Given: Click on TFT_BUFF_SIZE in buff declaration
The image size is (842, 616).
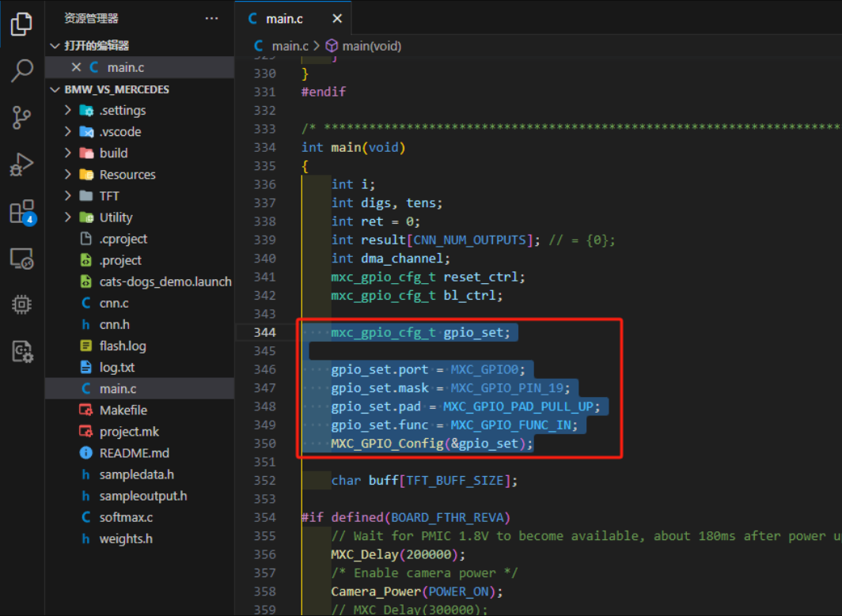Looking at the screenshot, I should (455, 481).
